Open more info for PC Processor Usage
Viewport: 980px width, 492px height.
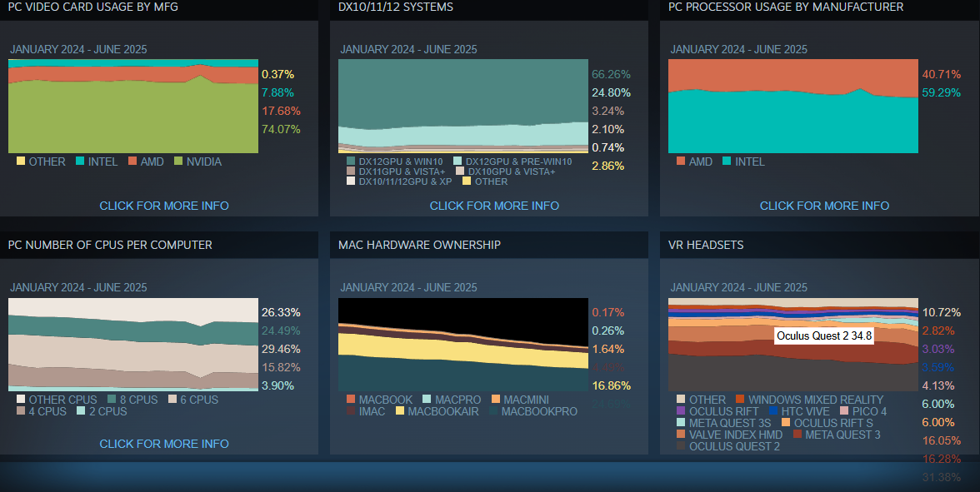[824, 206]
